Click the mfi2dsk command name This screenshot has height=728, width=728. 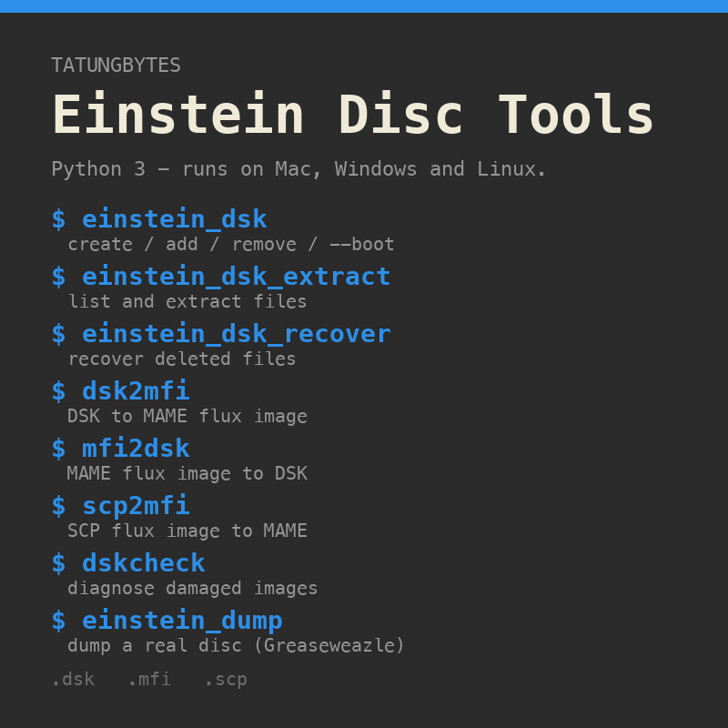tap(136, 449)
